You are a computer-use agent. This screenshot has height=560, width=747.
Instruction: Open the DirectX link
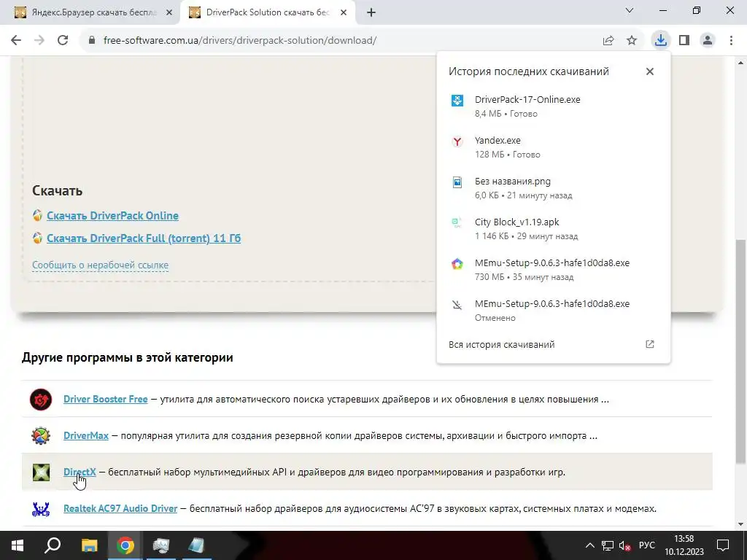pos(80,472)
